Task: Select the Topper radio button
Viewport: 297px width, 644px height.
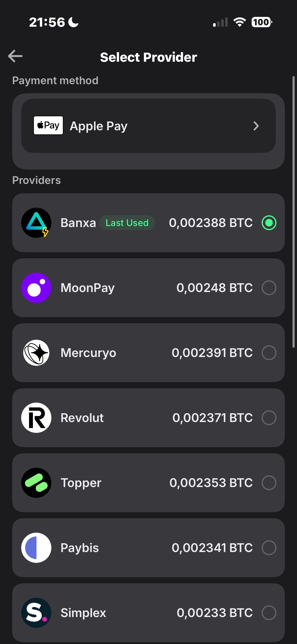Action: [x=269, y=483]
